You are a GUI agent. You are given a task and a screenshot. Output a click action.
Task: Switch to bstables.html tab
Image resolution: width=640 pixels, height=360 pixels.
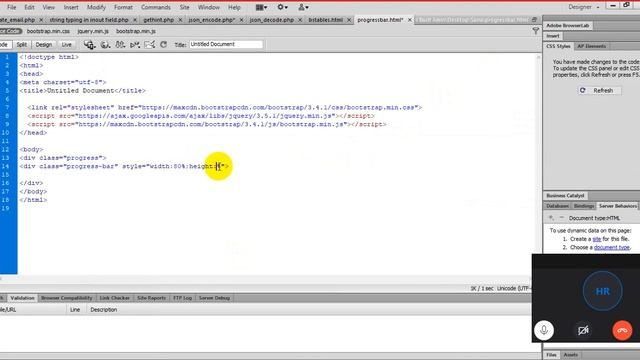[326, 20]
